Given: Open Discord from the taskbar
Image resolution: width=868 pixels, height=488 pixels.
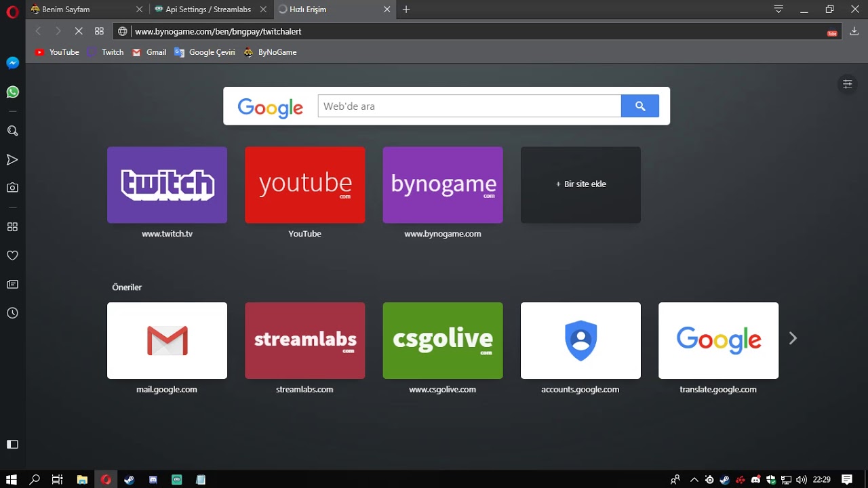Looking at the screenshot, I should click(153, 479).
